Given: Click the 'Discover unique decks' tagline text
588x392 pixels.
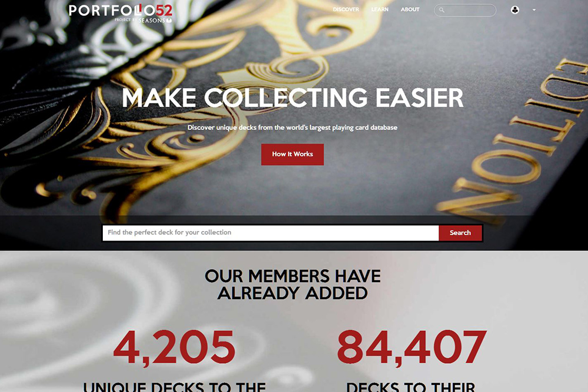Looking at the screenshot, I should click(x=292, y=128).
